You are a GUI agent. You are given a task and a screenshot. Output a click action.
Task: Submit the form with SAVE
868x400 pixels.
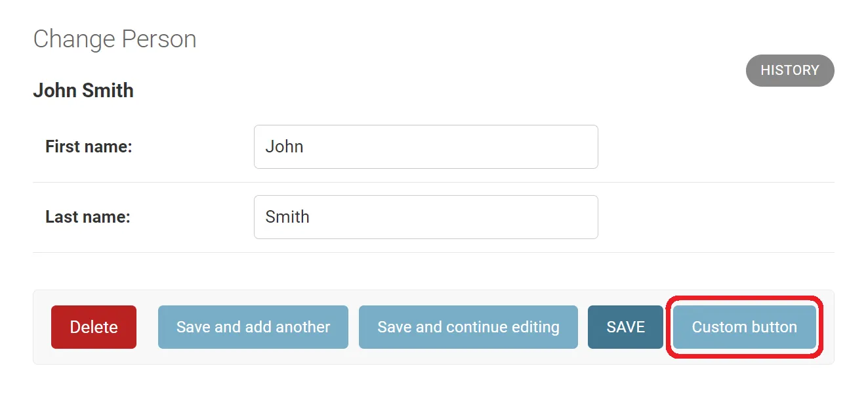click(x=625, y=327)
